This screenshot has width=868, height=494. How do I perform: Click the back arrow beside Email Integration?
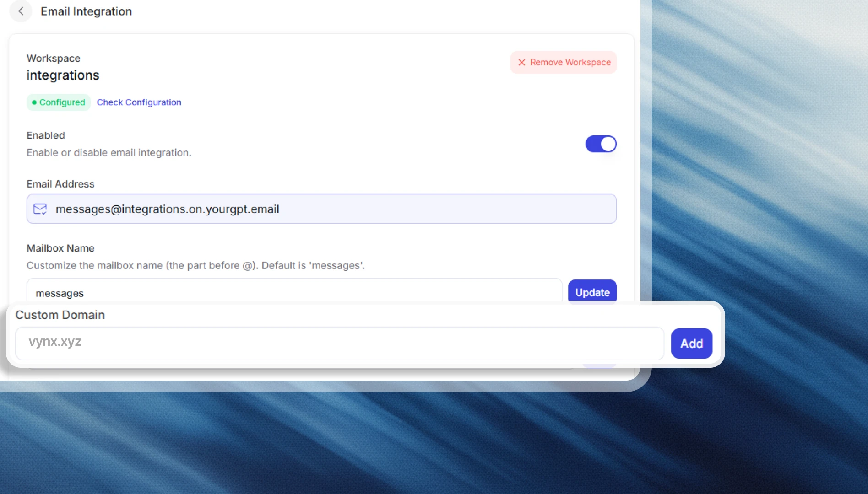(x=21, y=11)
